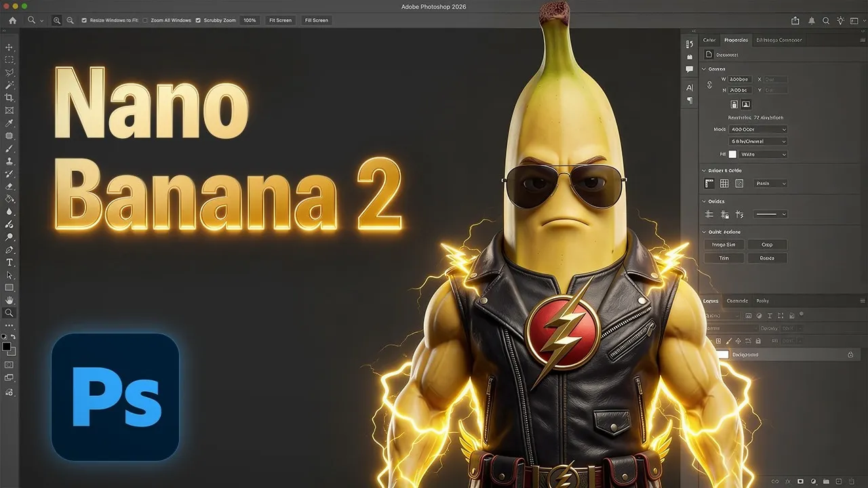Add a layer mask from Layers footer
868x488 pixels.
800,481
